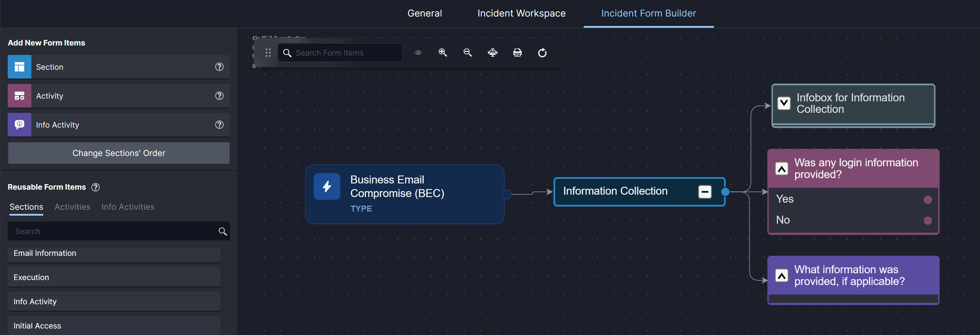Click the print icon in toolbar

517,53
